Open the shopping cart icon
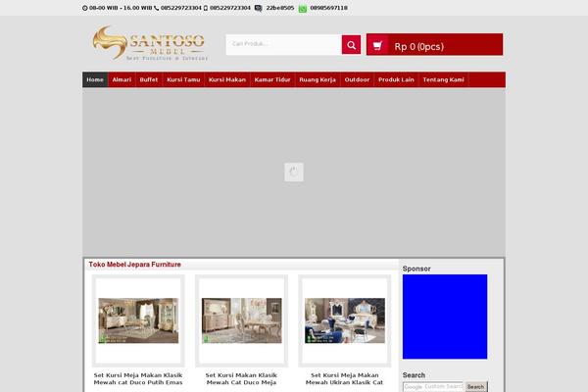 pyautogui.click(x=377, y=45)
